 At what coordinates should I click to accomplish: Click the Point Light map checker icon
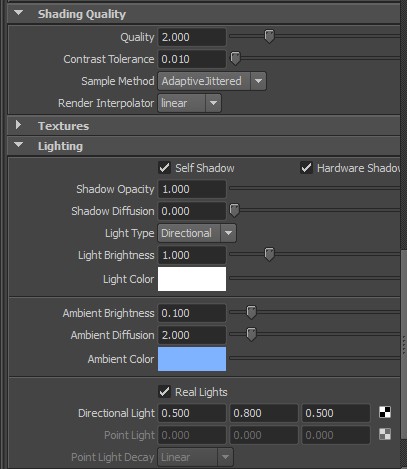pyautogui.click(x=385, y=434)
